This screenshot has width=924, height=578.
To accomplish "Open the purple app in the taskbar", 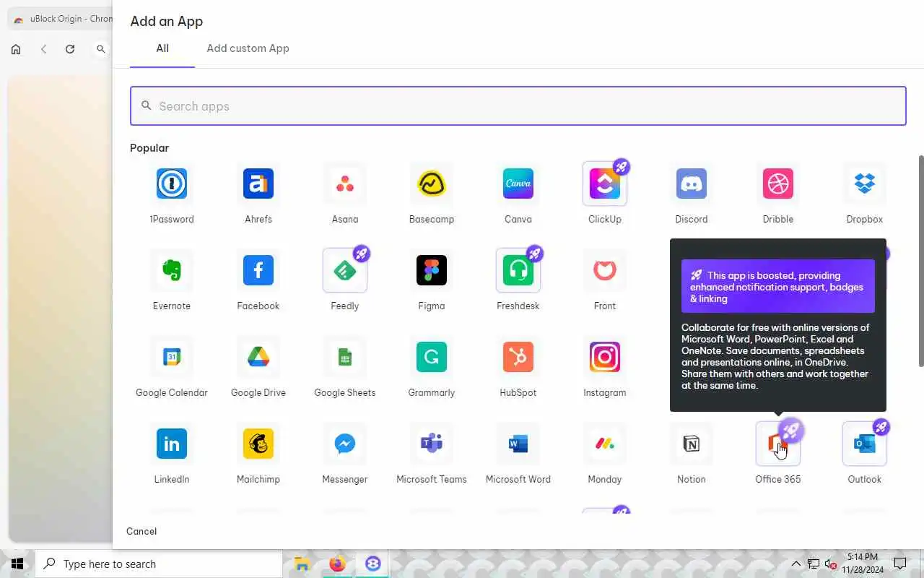I will 372,564.
